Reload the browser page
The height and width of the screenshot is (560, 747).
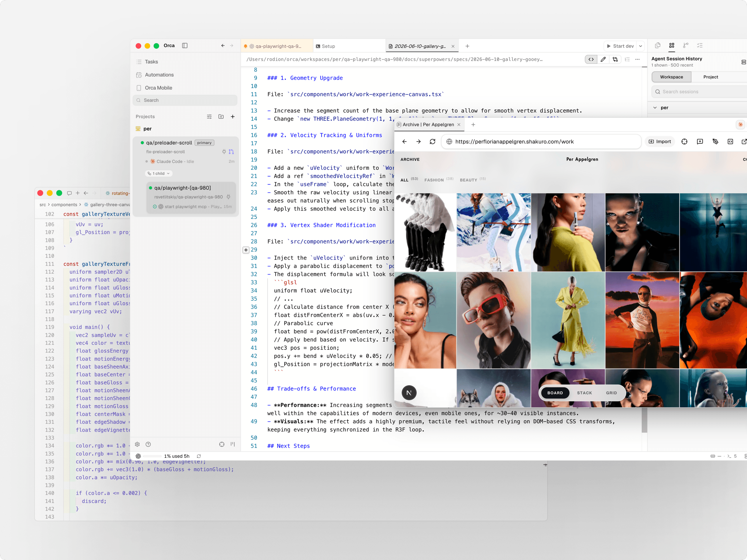click(x=433, y=142)
